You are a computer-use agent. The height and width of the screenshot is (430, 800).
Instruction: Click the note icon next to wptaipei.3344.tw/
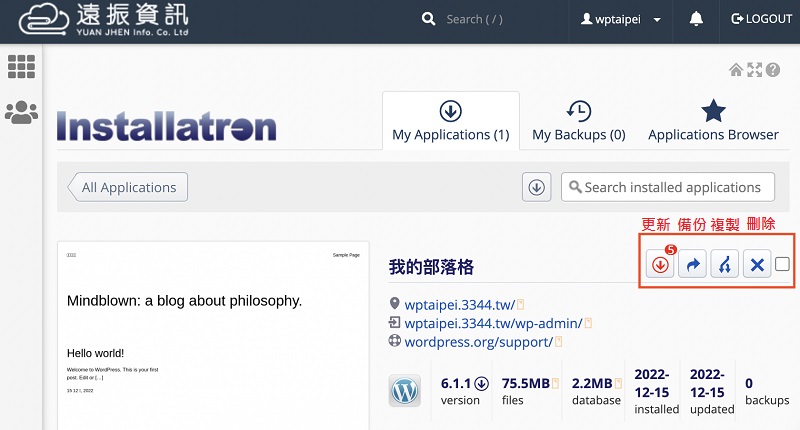tap(521, 305)
